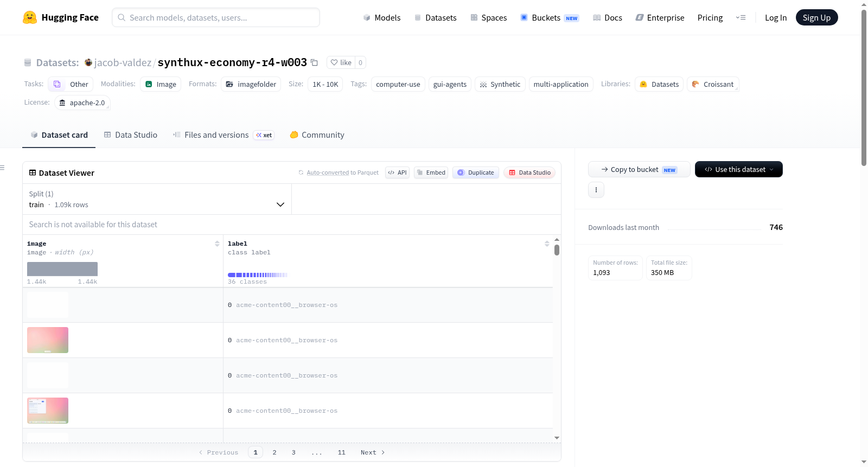
Task: Click Copy to bucket button
Action: click(x=639, y=169)
